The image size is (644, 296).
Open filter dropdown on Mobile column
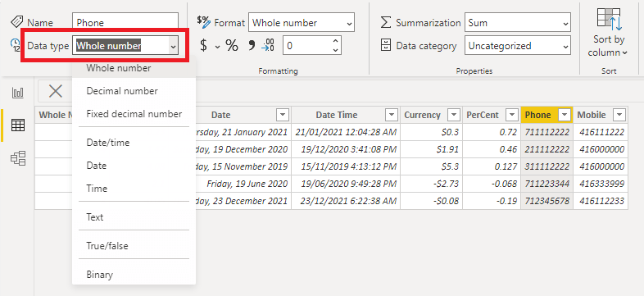(x=619, y=115)
